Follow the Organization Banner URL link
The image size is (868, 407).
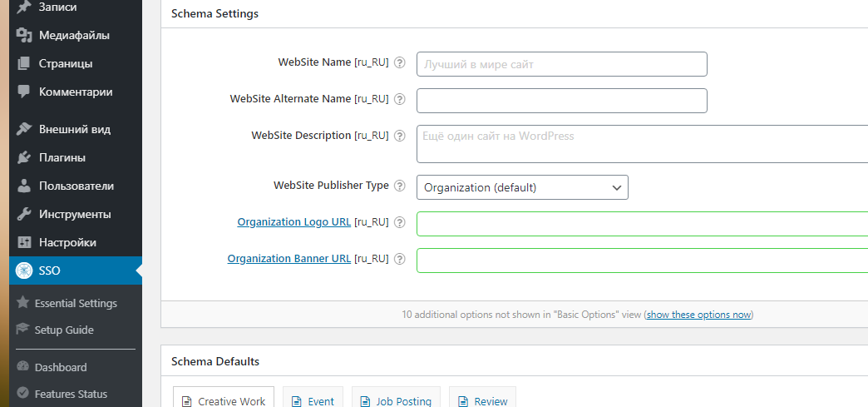(289, 258)
